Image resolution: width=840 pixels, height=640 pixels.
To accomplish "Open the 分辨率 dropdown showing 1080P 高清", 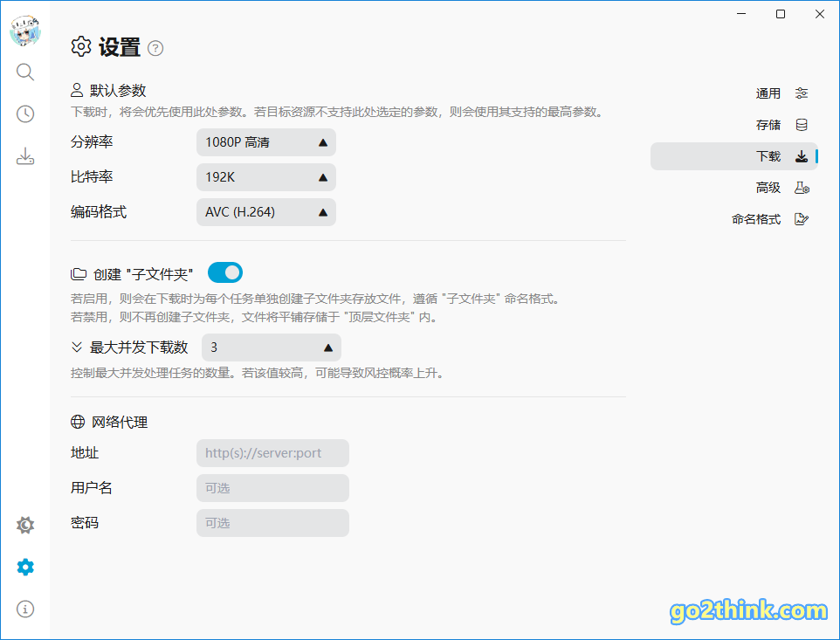I will click(x=266, y=142).
